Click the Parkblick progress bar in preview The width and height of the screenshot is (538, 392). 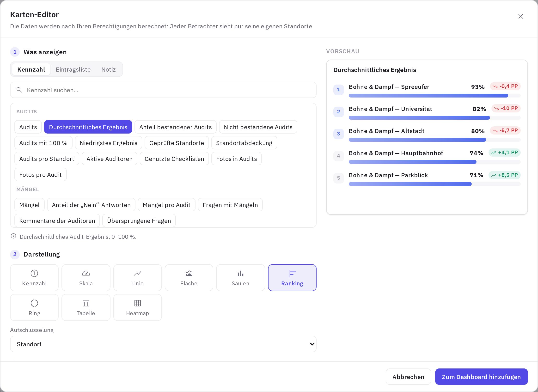(x=434, y=184)
